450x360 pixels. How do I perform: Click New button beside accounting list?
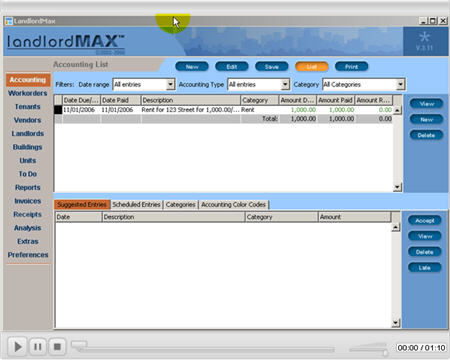click(x=426, y=119)
